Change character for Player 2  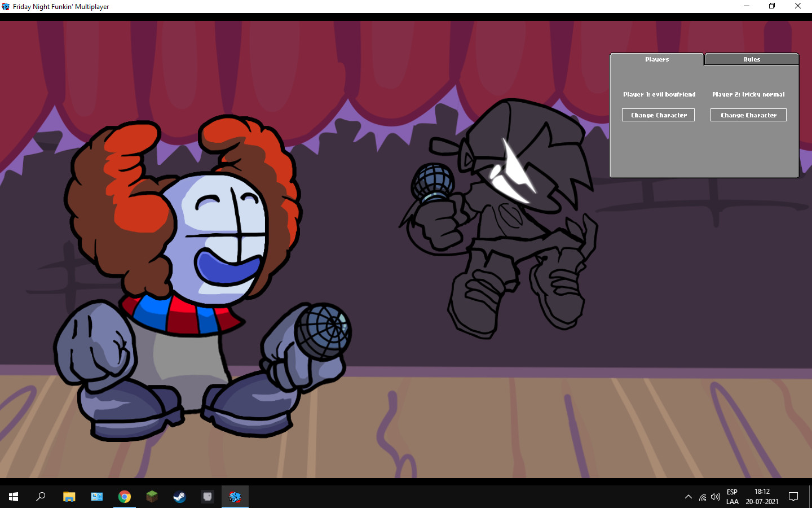click(748, 115)
